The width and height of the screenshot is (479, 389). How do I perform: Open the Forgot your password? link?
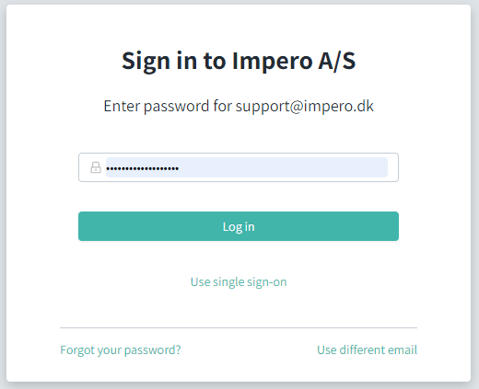click(x=121, y=350)
